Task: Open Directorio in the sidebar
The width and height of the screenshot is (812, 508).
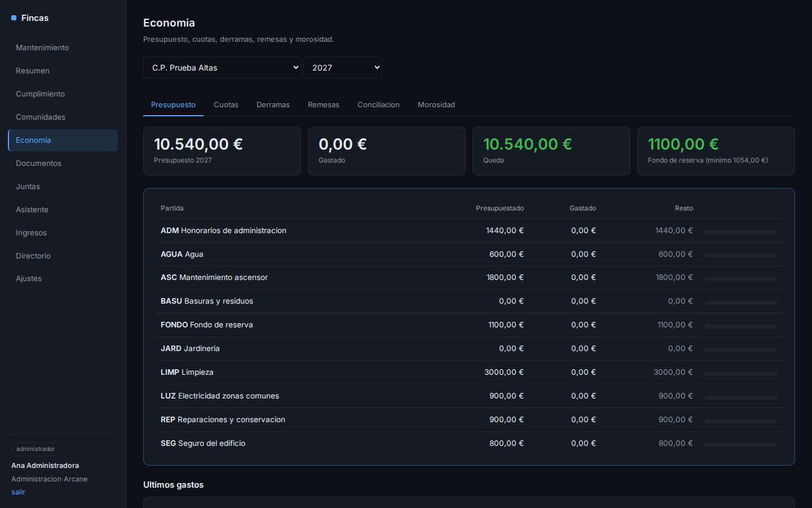Action: tap(63, 256)
